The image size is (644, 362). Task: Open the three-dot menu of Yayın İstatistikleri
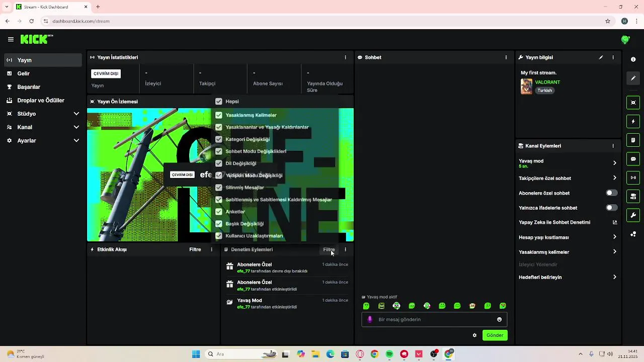345,57
